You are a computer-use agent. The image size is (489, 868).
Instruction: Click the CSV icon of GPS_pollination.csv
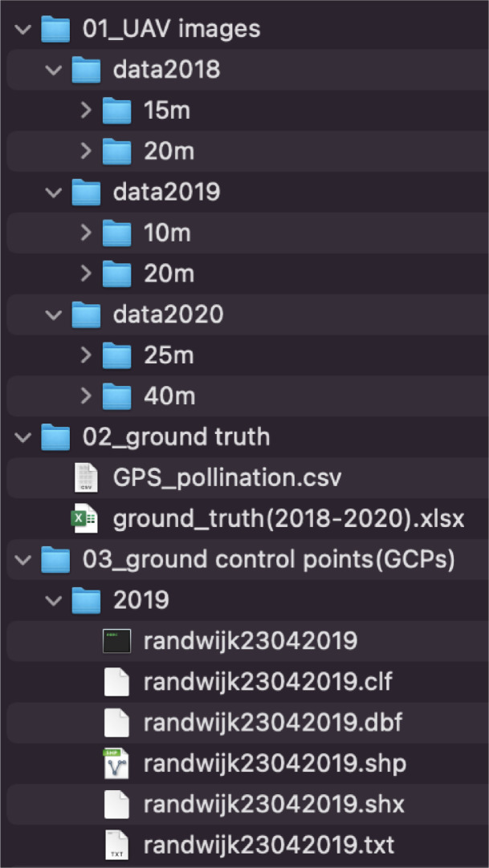click(x=86, y=478)
